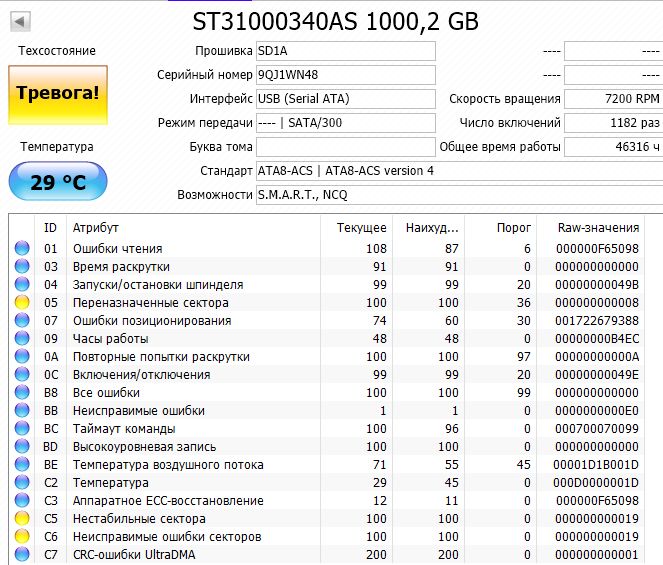Click the firmware field showing SD1A
Screen dimensions: 663x565
[345, 51]
